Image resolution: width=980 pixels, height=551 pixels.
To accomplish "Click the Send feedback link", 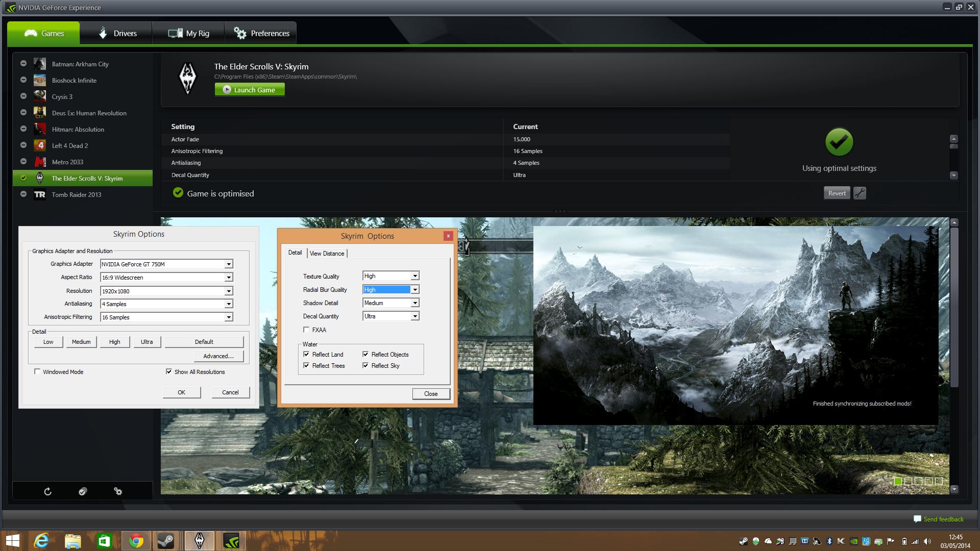I will click(943, 519).
